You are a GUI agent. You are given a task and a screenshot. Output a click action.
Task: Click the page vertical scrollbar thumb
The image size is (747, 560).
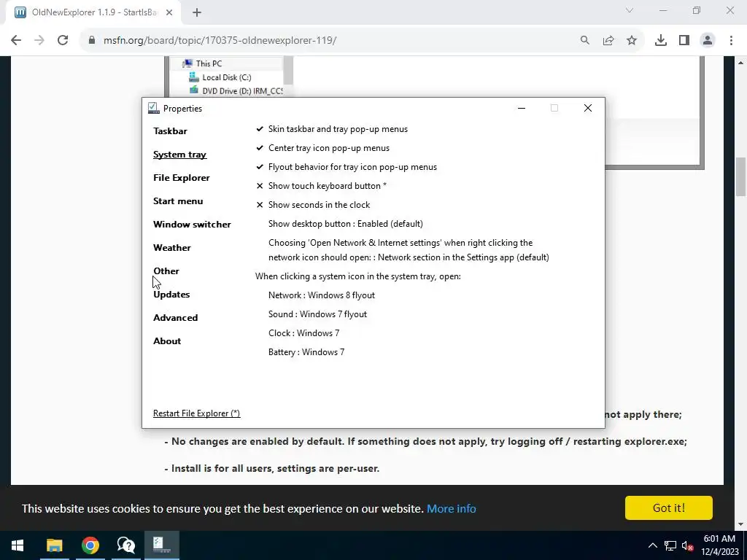point(741,176)
